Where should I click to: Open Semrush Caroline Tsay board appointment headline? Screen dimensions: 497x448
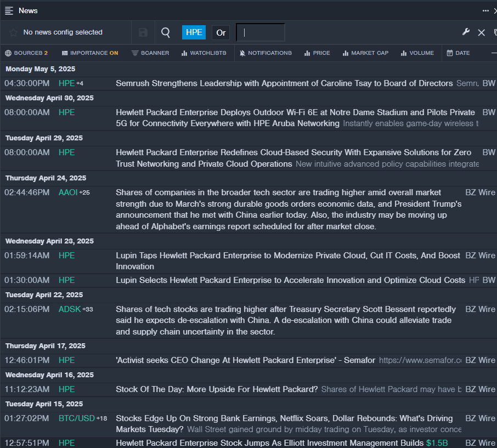coord(284,83)
